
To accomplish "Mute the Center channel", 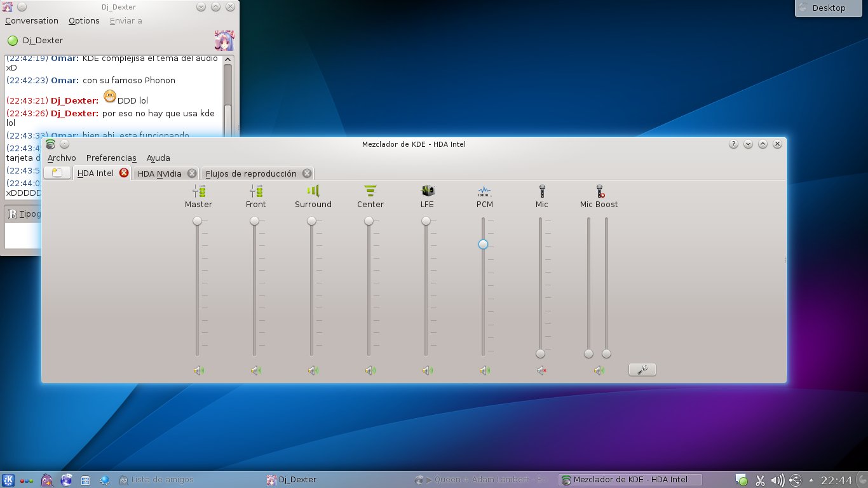I will tap(370, 370).
